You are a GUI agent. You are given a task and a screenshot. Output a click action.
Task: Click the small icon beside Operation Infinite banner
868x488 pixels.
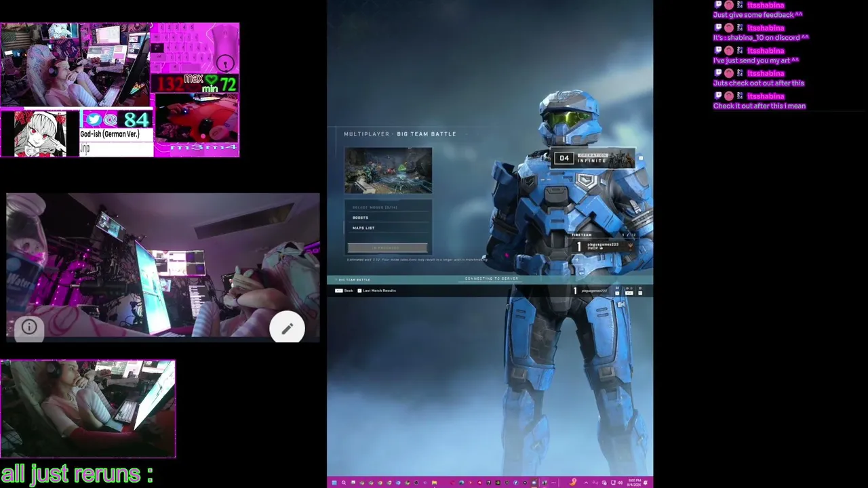(x=640, y=159)
